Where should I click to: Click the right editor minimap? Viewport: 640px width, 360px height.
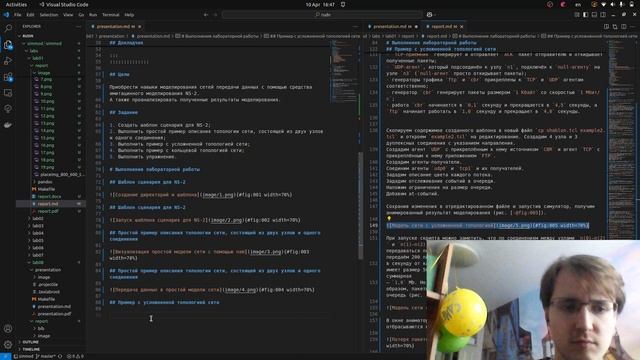620,139
